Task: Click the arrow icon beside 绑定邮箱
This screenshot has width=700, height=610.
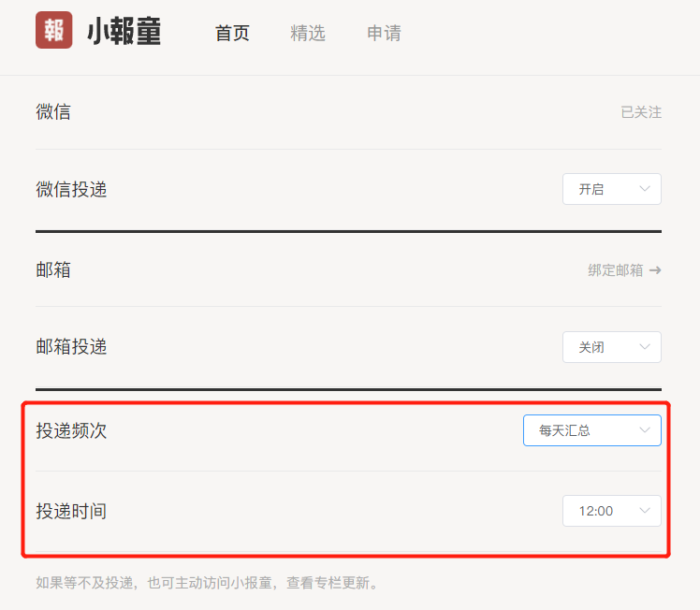Action: (655, 270)
